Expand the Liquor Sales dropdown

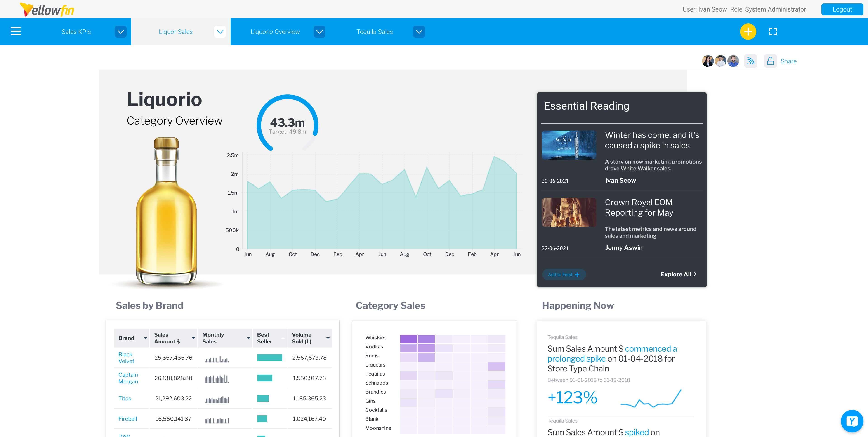[x=220, y=32]
